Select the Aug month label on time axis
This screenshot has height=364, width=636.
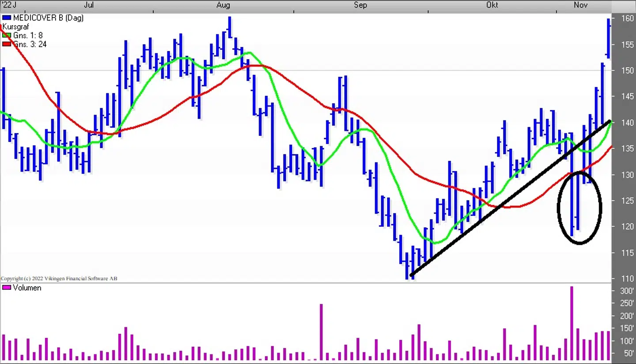tap(223, 5)
